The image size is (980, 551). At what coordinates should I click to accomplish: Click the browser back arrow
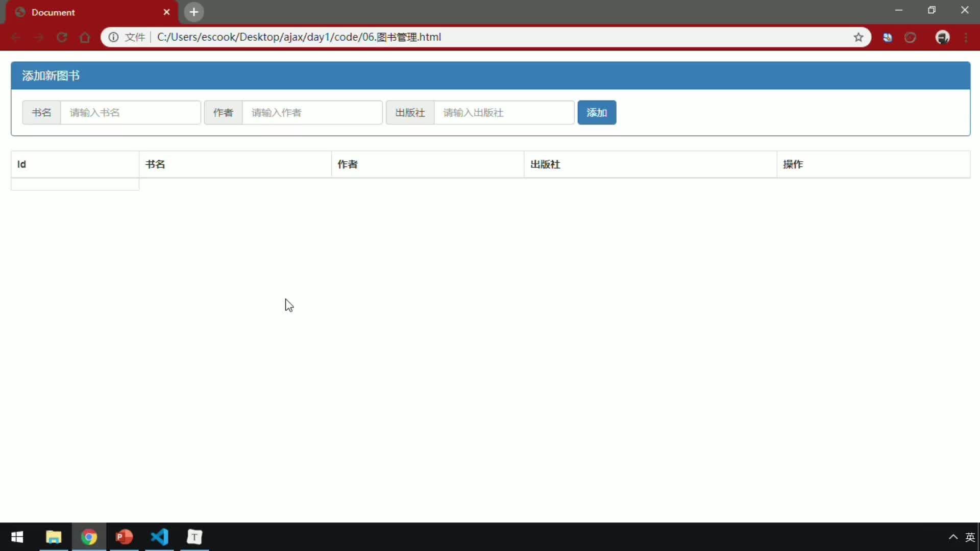point(16,37)
